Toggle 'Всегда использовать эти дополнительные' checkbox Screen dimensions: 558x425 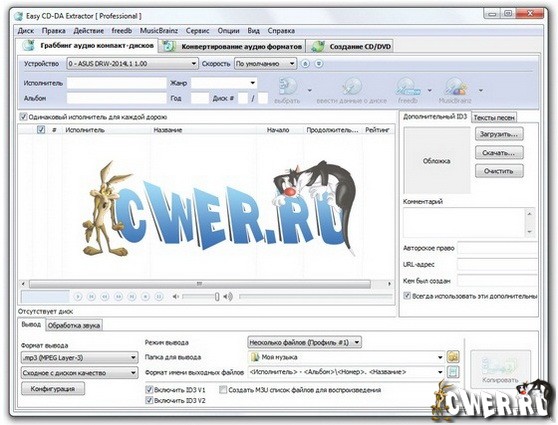click(x=407, y=296)
